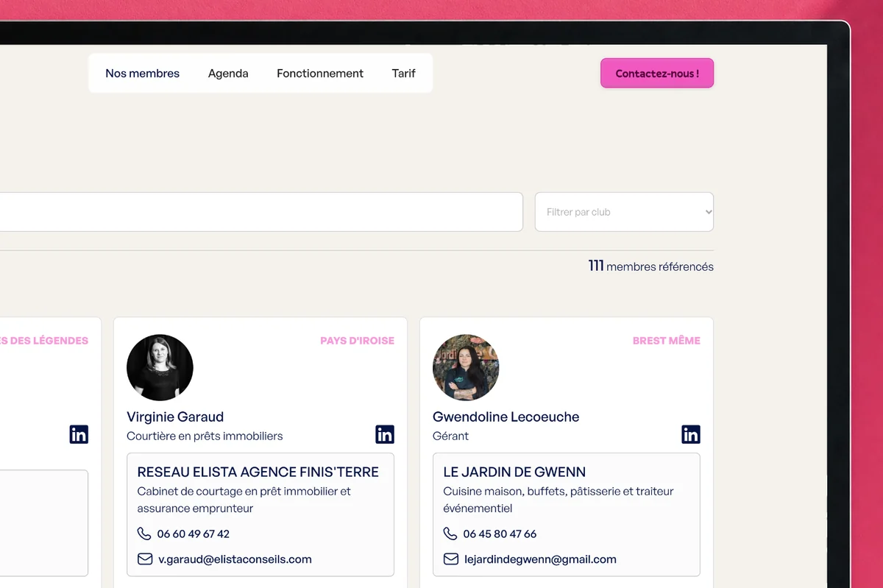Click the 111 membres référencés count
Image resolution: width=883 pixels, height=588 pixels.
pos(650,266)
